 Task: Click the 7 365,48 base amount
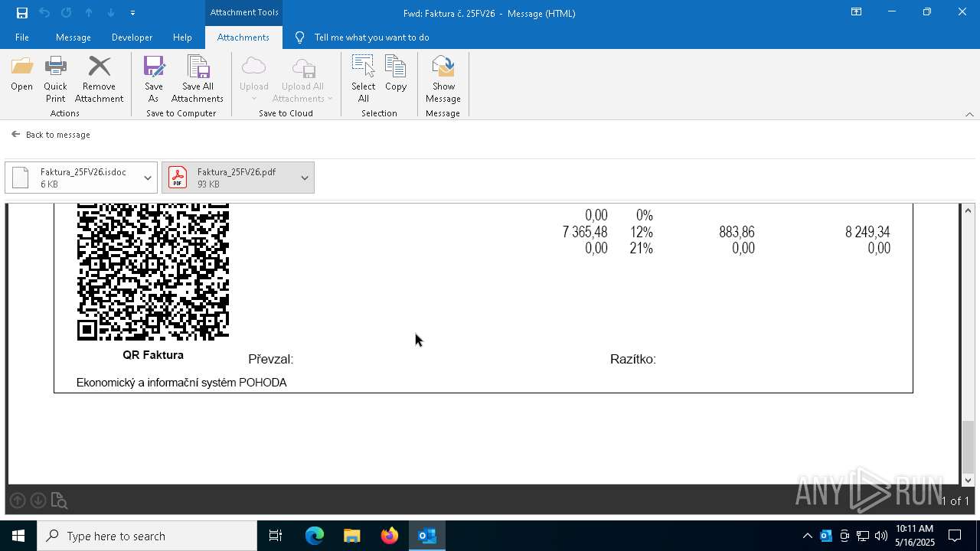pyautogui.click(x=585, y=232)
